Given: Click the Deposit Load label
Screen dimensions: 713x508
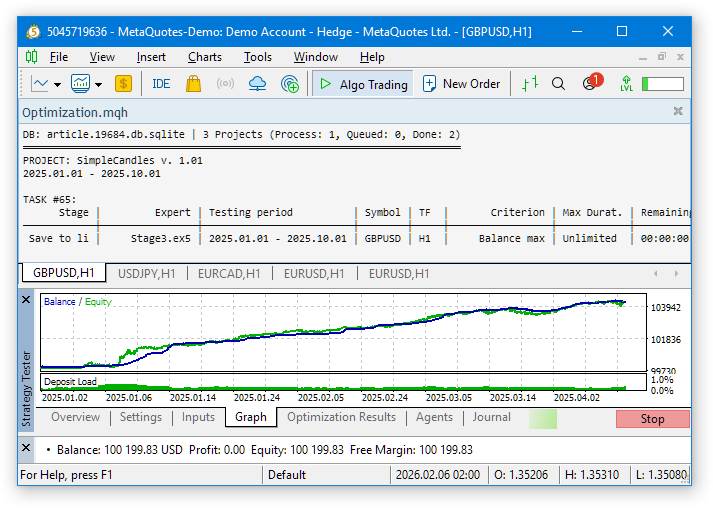Looking at the screenshot, I should (x=70, y=382).
